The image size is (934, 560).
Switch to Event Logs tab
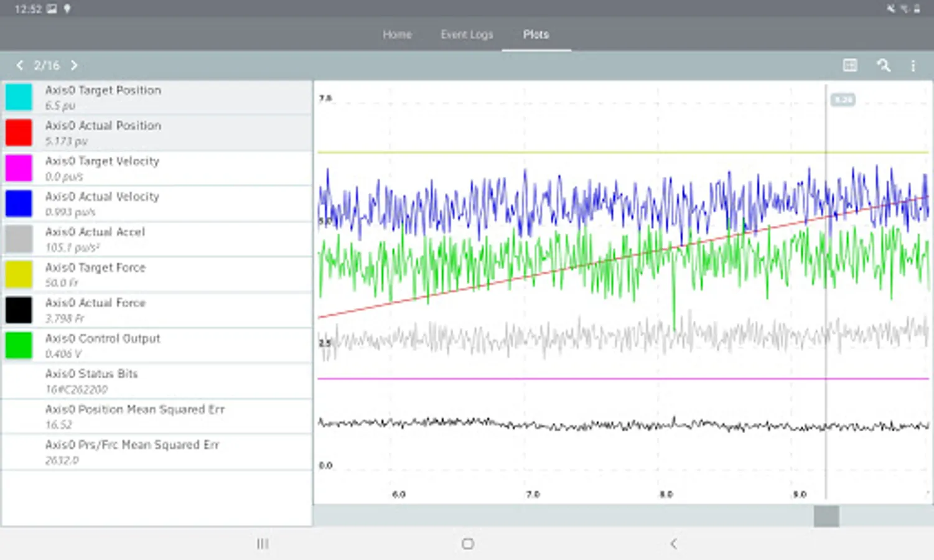[467, 34]
